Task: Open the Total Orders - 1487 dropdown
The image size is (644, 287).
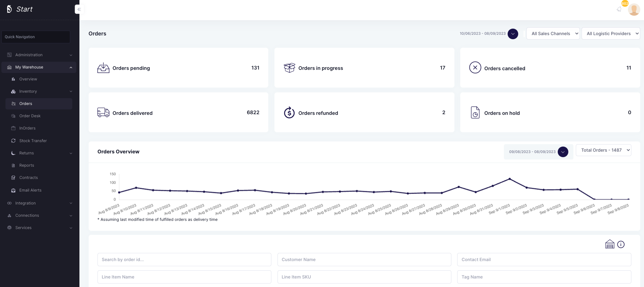Action: 603,150
